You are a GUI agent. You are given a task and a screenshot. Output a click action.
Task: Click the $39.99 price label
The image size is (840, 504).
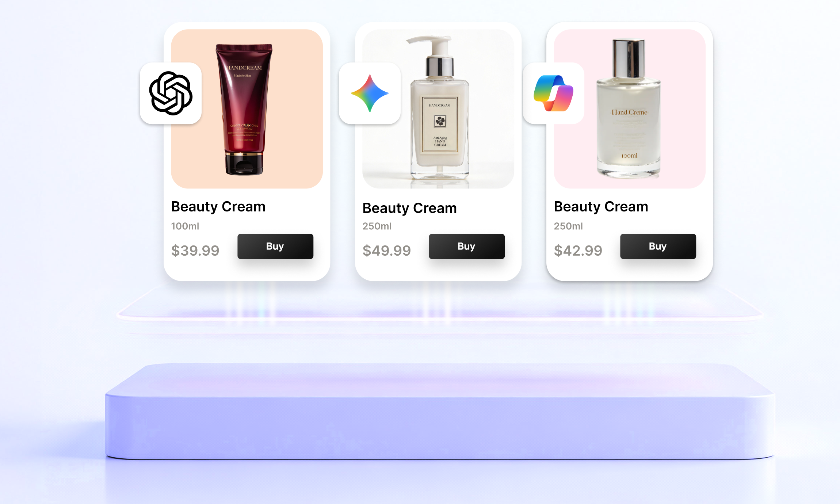(195, 251)
